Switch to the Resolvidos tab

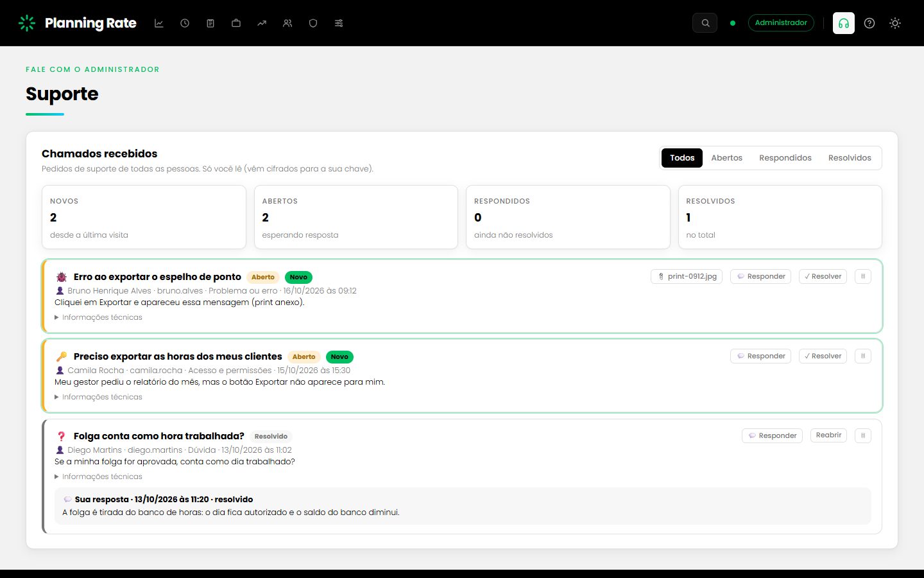click(850, 158)
